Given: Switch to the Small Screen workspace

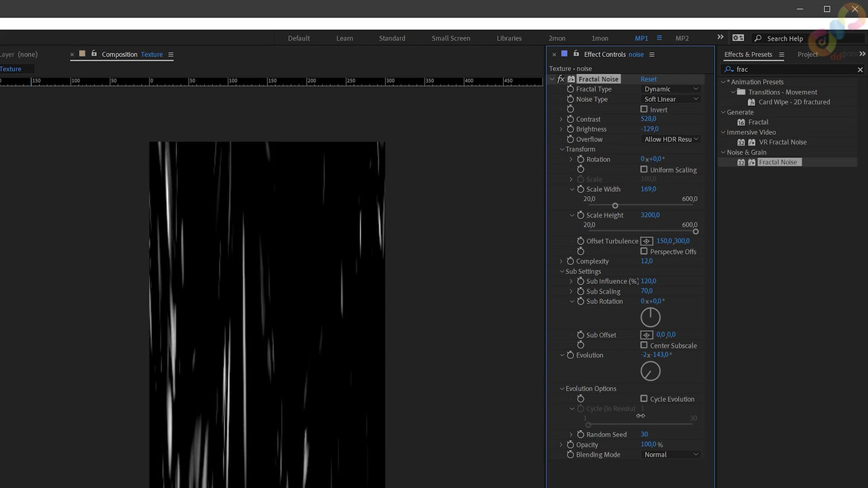Looking at the screenshot, I should click(451, 39).
